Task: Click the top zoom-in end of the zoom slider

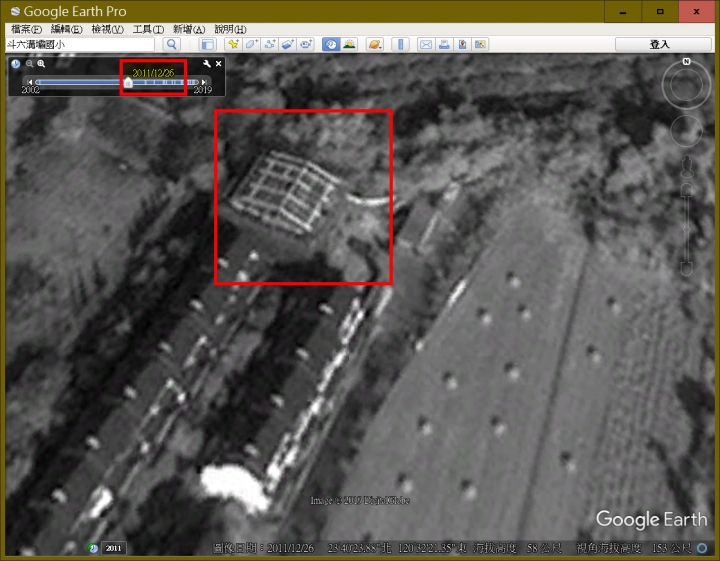Action: tap(686, 190)
